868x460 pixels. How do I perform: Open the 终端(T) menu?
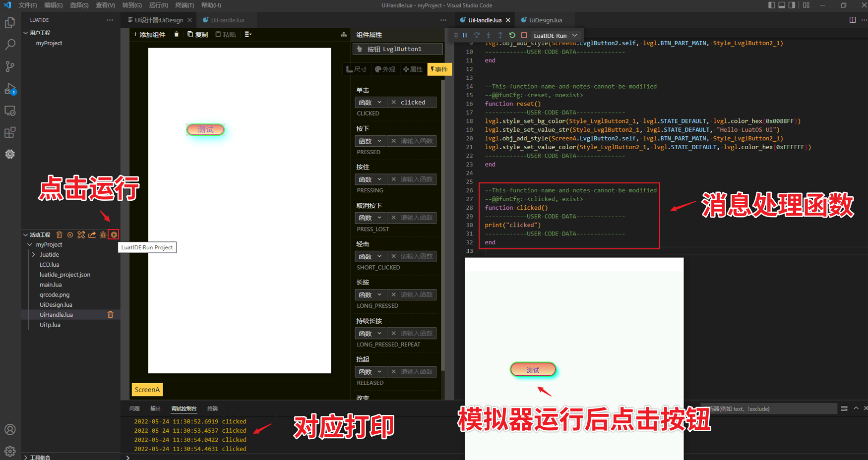click(x=185, y=5)
